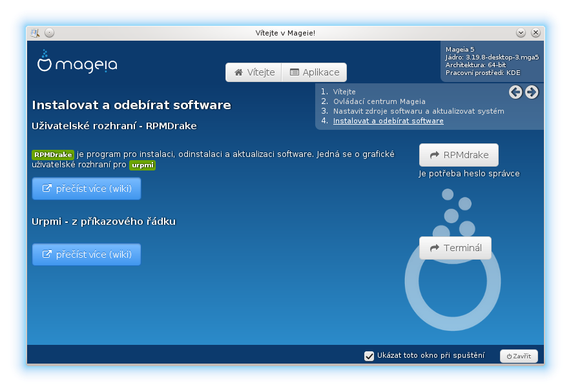Screen dimensions: 571x392
Task: Minimize window with down-chevron button
Action: click(521, 33)
